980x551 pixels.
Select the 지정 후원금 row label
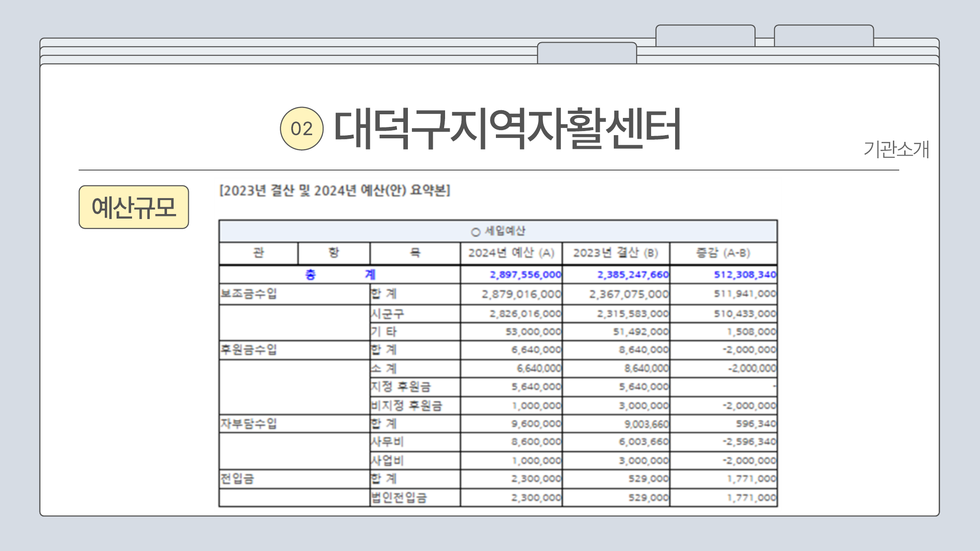pos(401,387)
